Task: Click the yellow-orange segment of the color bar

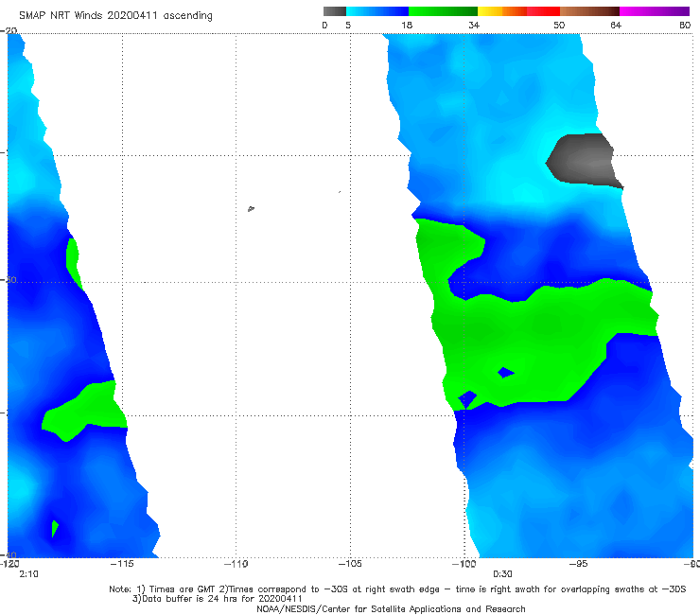Action: 502,11
